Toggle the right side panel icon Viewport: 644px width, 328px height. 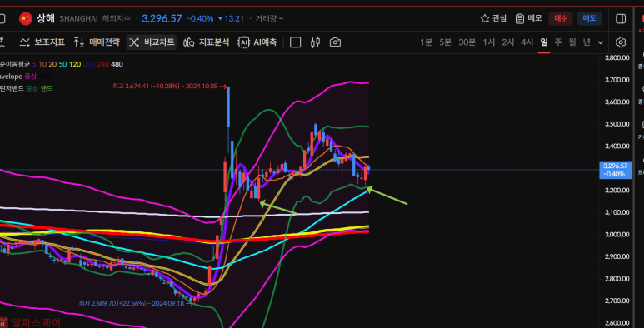pyautogui.click(x=621, y=18)
